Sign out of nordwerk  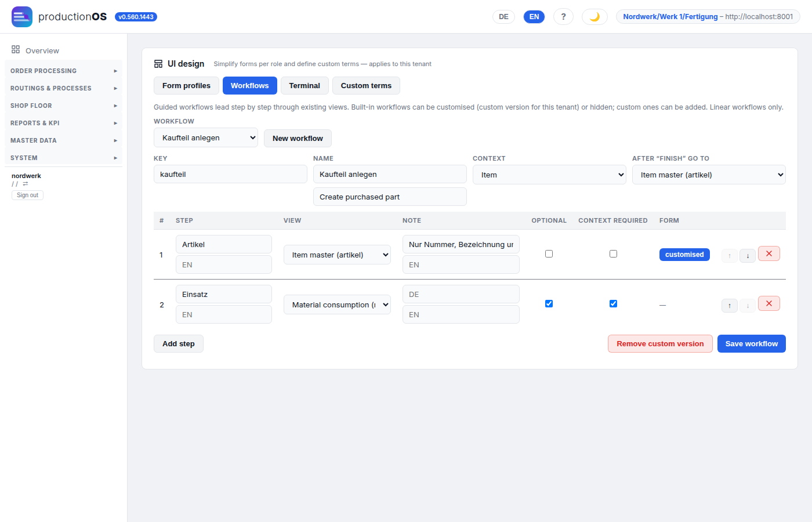pos(27,195)
